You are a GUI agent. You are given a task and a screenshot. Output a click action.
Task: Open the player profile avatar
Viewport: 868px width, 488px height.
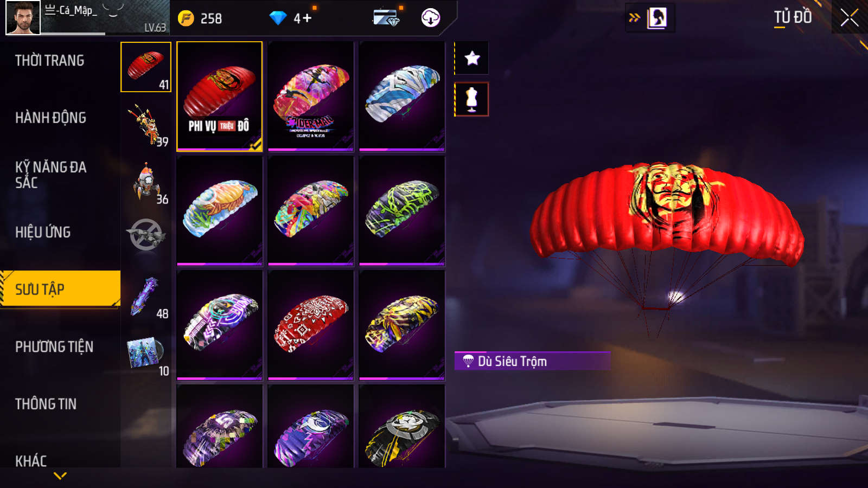tap(23, 18)
